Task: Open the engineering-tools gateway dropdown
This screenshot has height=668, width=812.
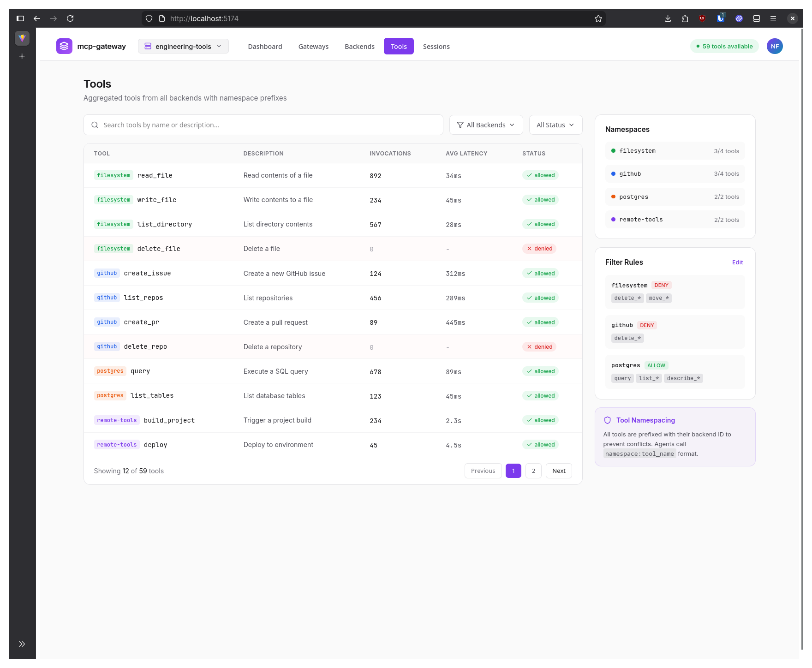Action: (x=183, y=46)
